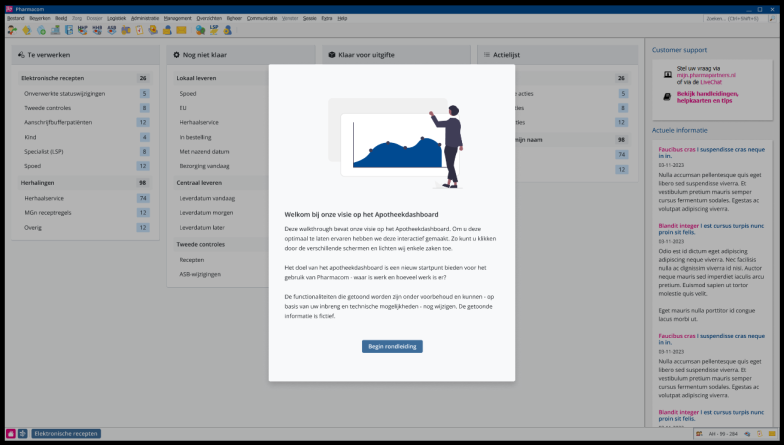Open the Communicatie menu

coord(262,18)
